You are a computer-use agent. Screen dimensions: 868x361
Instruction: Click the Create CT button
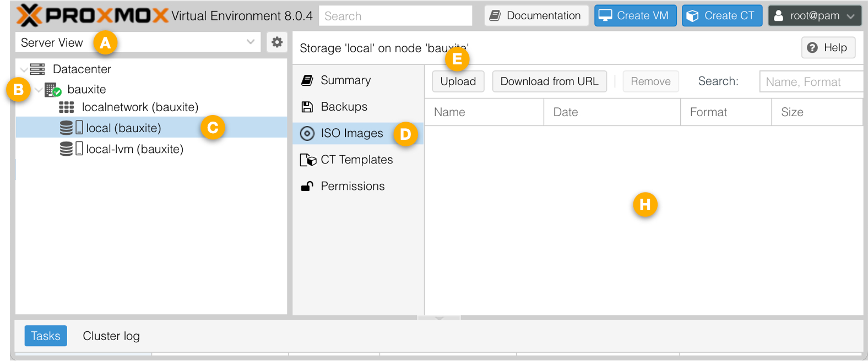click(722, 15)
